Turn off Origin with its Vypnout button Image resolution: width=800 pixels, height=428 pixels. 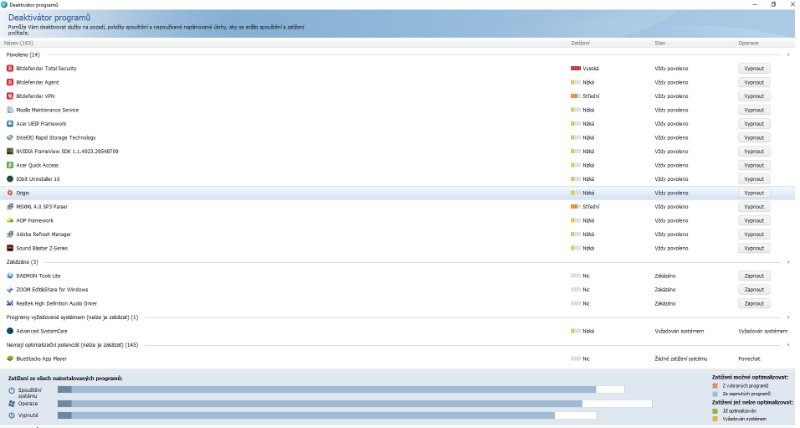click(754, 193)
